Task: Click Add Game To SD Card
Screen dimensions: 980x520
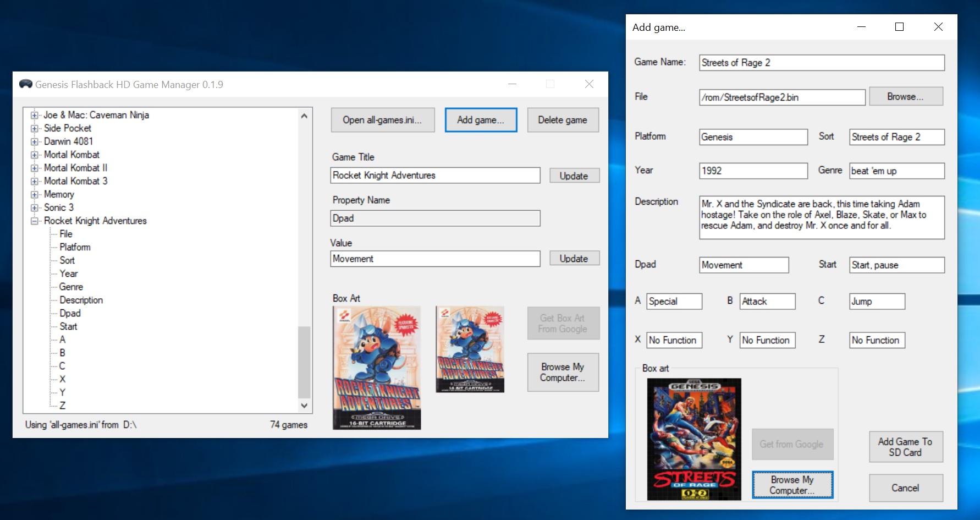Action: click(906, 447)
